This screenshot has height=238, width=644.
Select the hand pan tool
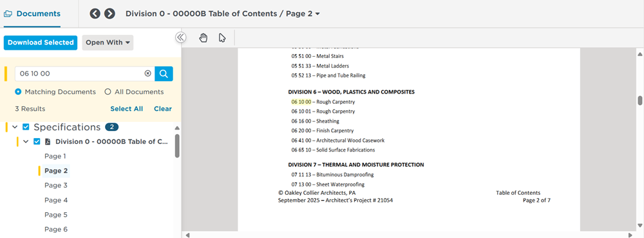point(204,38)
